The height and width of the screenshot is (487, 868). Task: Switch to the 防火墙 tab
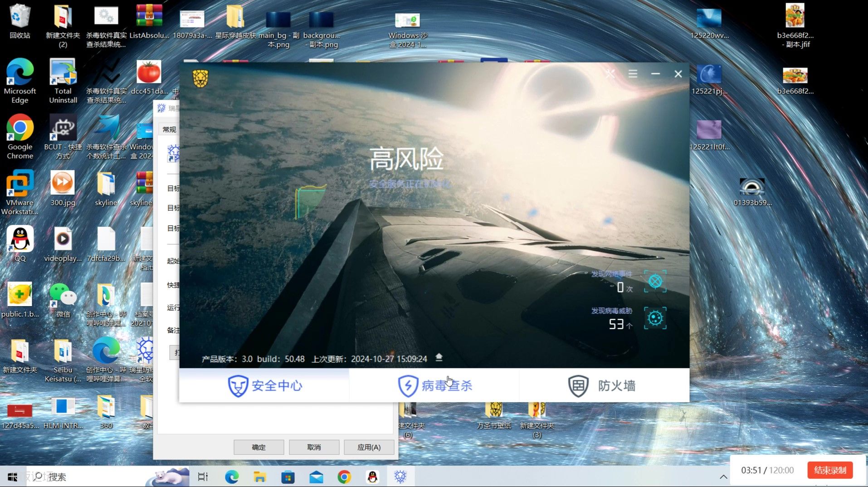click(x=604, y=385)
